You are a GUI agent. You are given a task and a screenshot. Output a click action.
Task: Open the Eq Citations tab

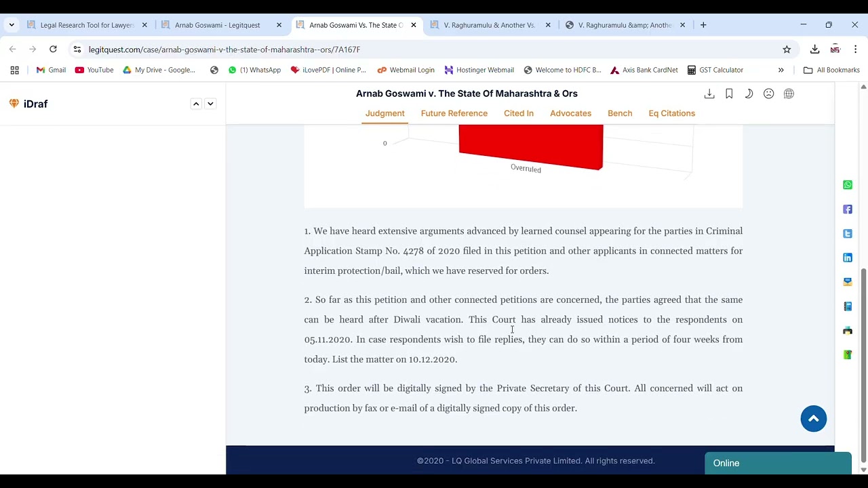(x=672, y=113)
